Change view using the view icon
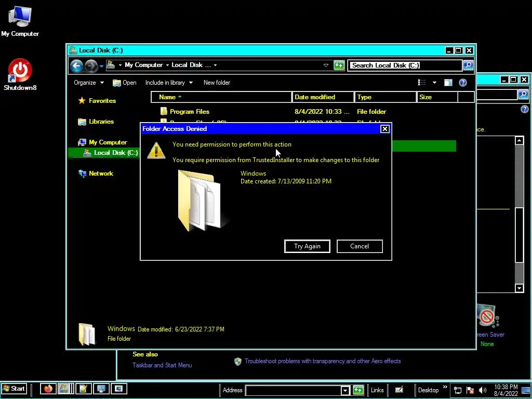This screenshot has width=532, height=399. pyautogui.click(x=422, y=83)
